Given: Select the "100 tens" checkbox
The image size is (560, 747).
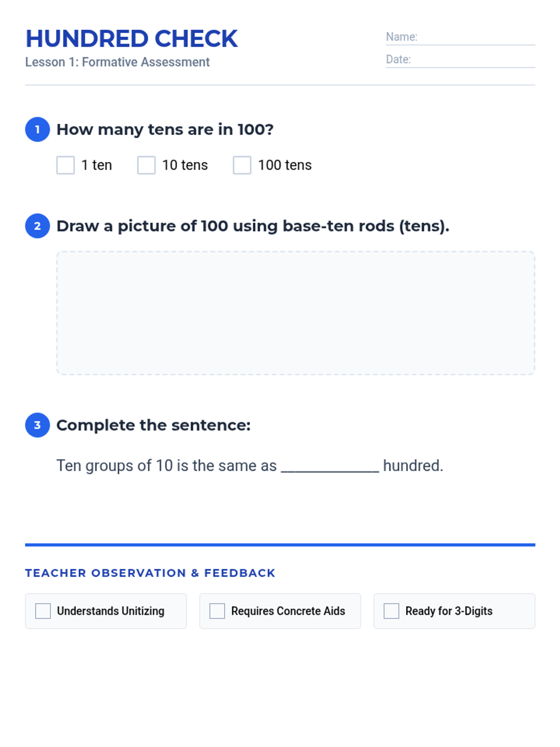Looking at the screenshot, I should pos(242,165).
